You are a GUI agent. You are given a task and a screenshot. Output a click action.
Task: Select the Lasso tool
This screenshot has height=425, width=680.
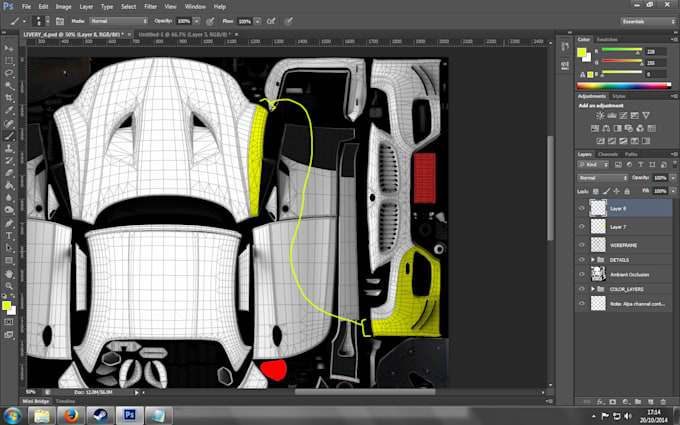[9, 73]
